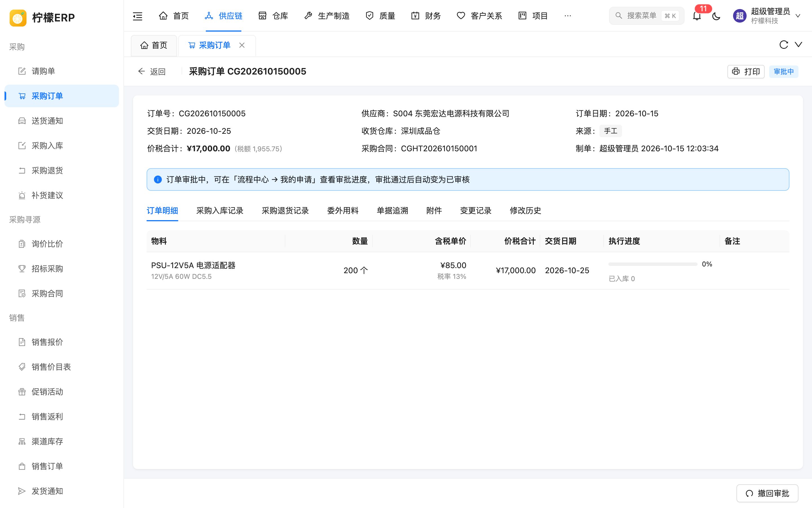Open 补货建议 in the sidebar

(x=62, y=196)
